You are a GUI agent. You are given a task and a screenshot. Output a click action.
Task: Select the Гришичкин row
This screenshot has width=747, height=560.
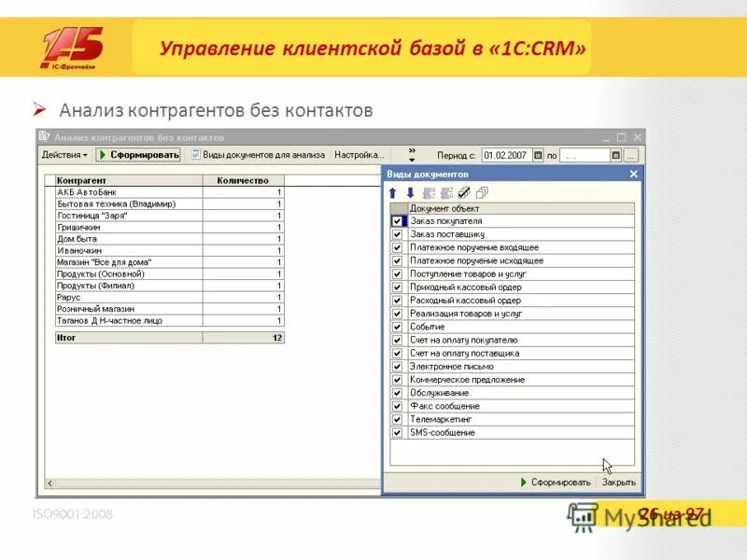[170, 227]
